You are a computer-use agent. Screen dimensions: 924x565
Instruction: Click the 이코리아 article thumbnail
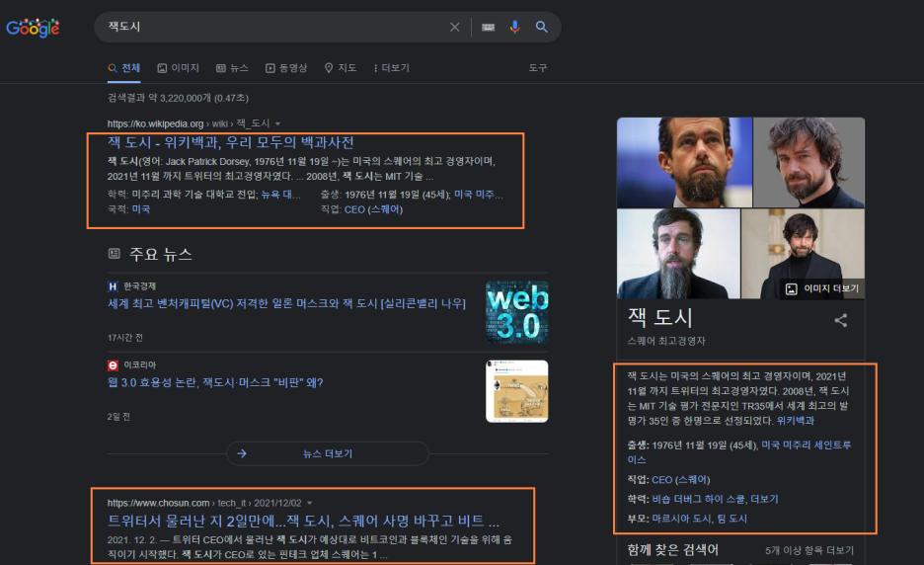pos(517,391)
